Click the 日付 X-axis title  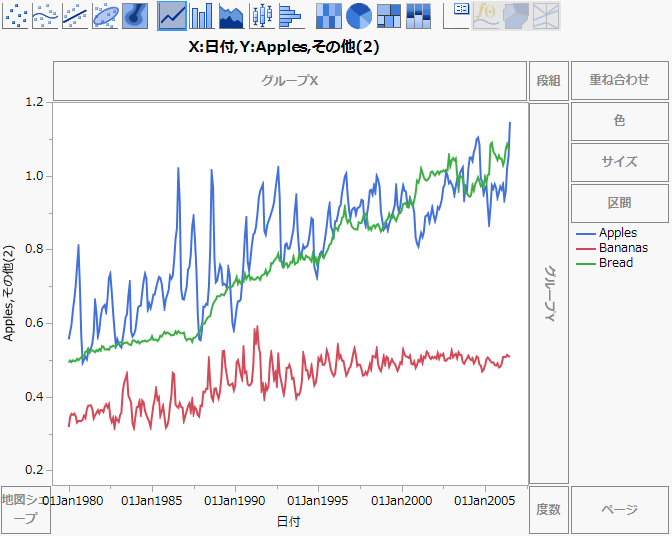click(x=287, y=522)
